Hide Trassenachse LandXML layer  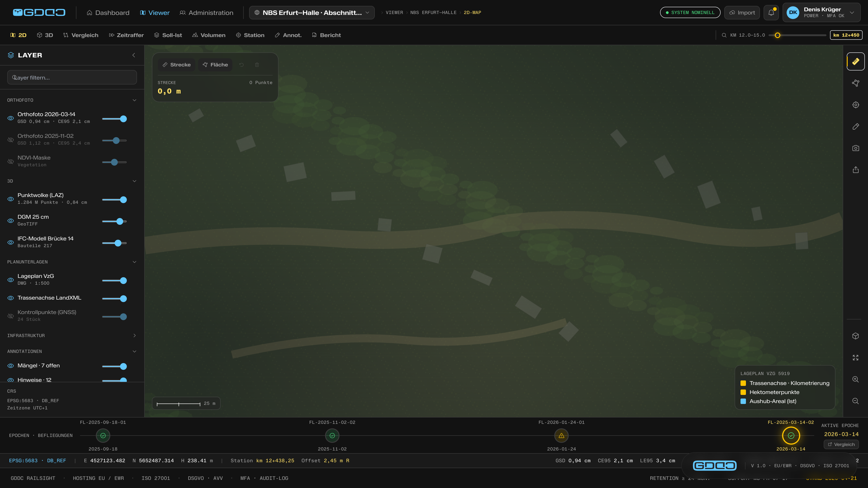(x=11, y=298)
